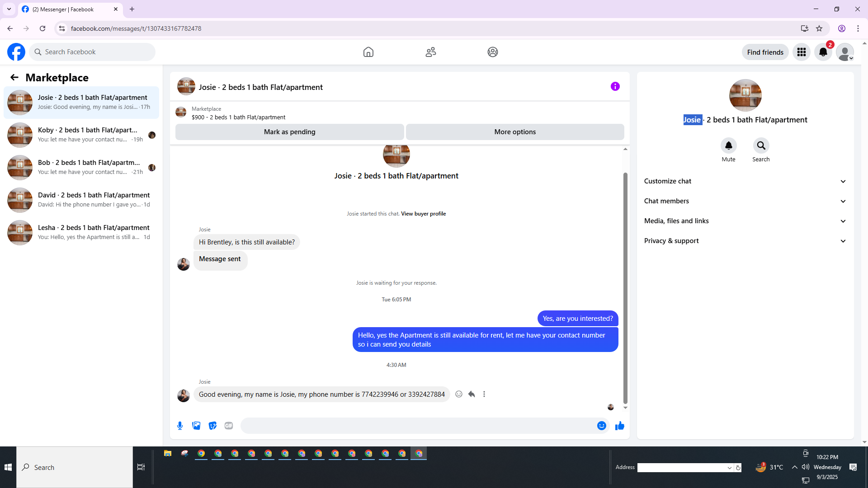Expand the Customize chat section

(745, 181)
